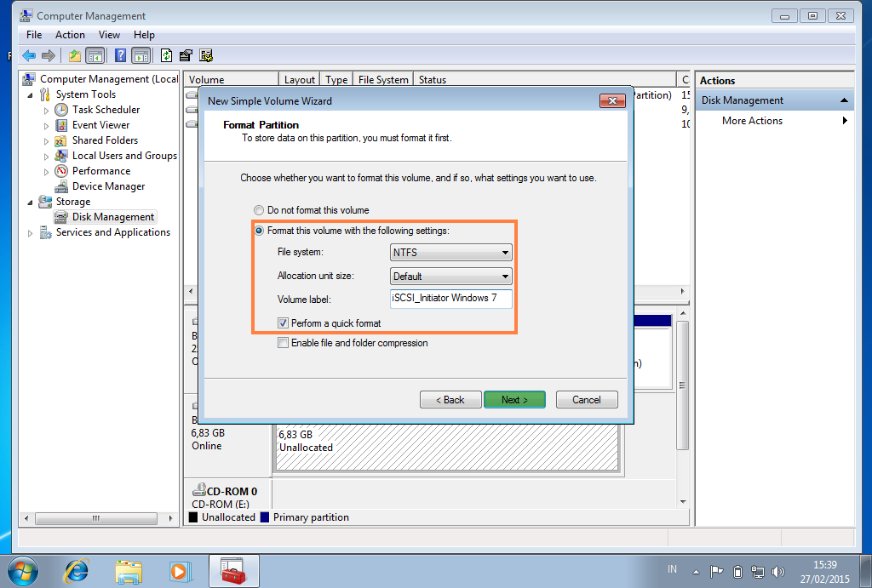This screenshot has height=588, width=872.
Task: Expand the Event Viewer node
Action: [x=46, y=126]
